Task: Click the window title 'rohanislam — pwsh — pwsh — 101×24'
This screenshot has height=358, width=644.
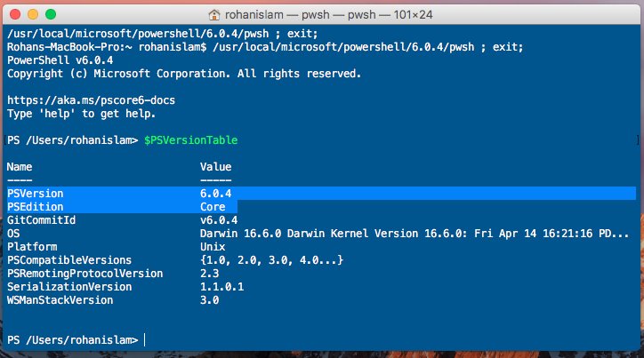Action: [x=328, y=15]
